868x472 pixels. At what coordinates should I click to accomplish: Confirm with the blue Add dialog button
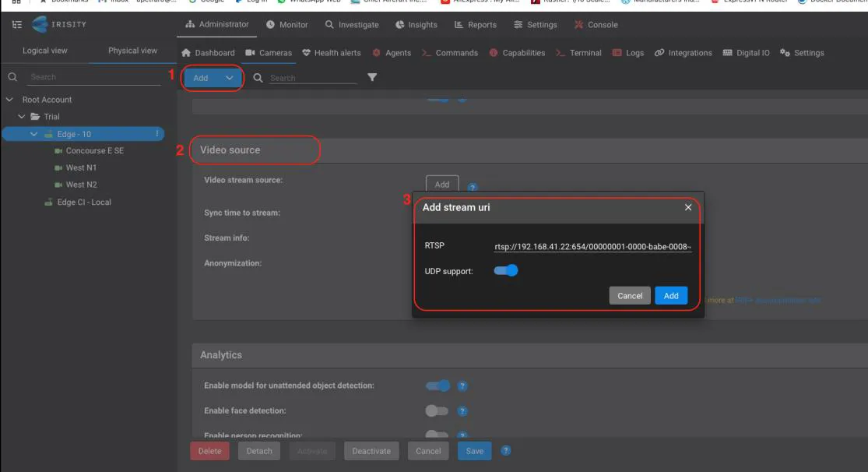click(x=671, y=296)
